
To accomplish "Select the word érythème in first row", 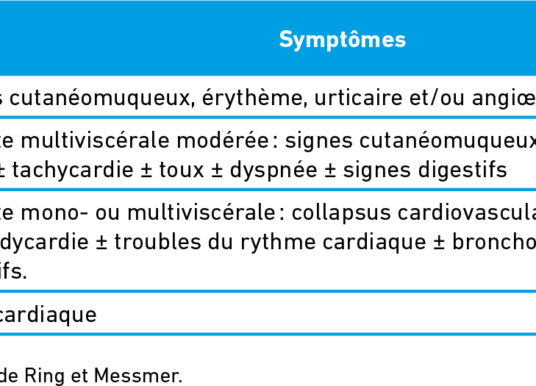I will pos(253,98).
